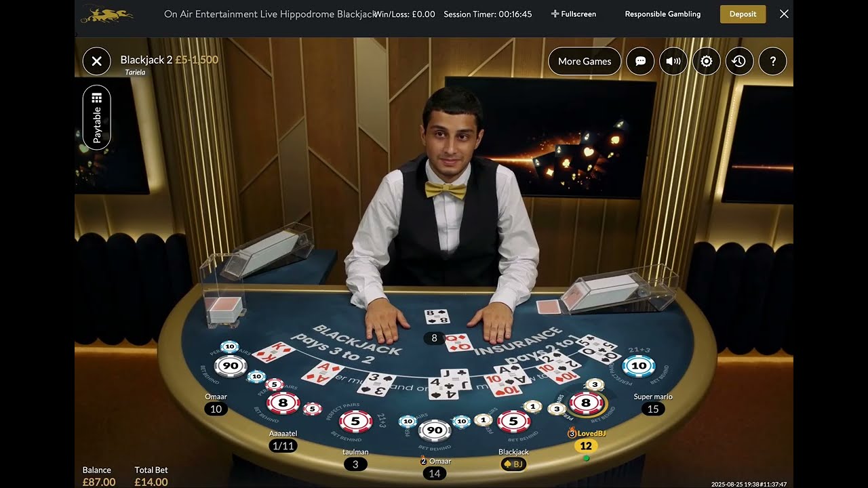Close the Blackjack 2 table
Screen dimensions: 868x488
97,61
